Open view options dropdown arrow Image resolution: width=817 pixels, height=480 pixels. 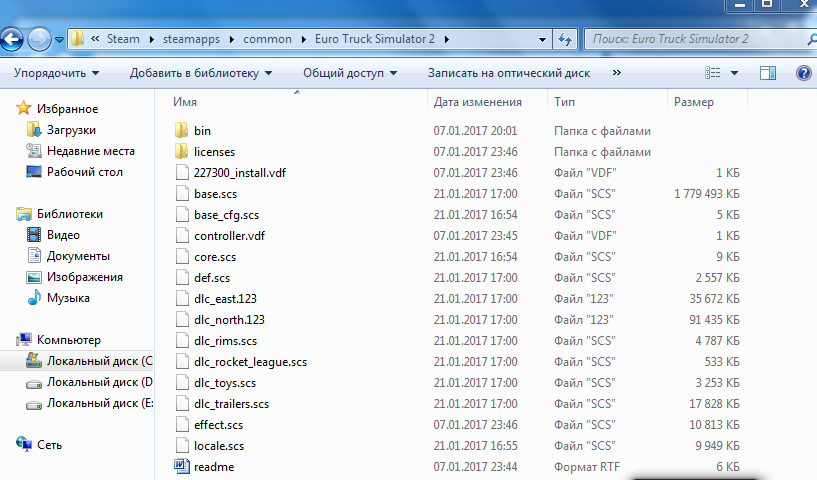point(734,73)
